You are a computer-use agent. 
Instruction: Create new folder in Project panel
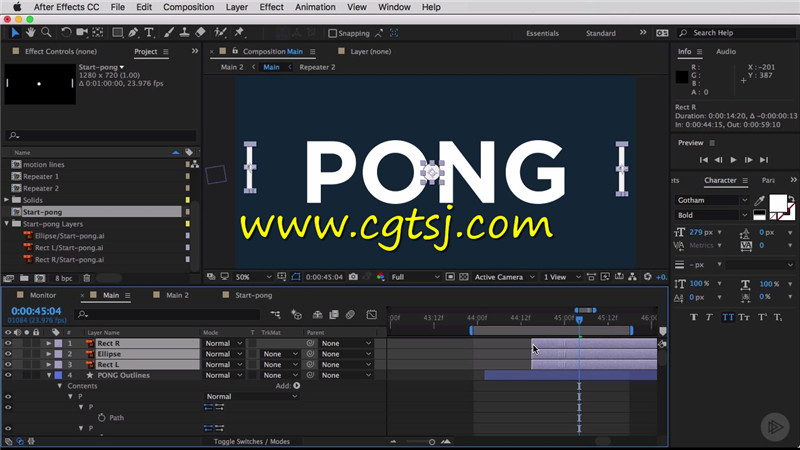(x=24, y=278)
